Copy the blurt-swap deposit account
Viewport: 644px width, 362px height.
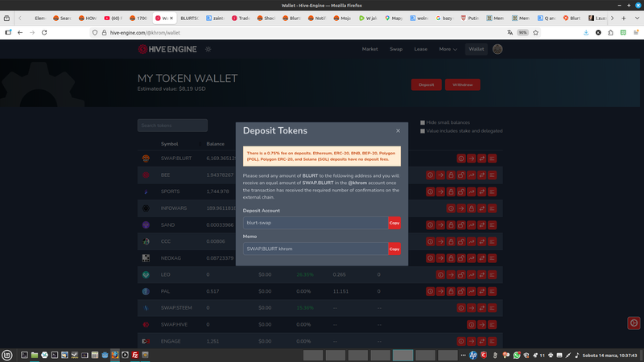[394, 223]
